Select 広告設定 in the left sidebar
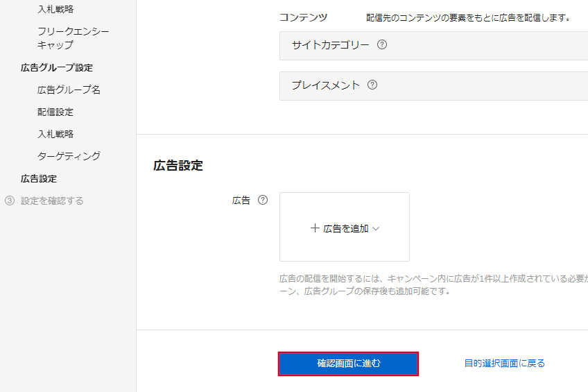This screenshot has width=588, height=392. click(x=39, y=178)
